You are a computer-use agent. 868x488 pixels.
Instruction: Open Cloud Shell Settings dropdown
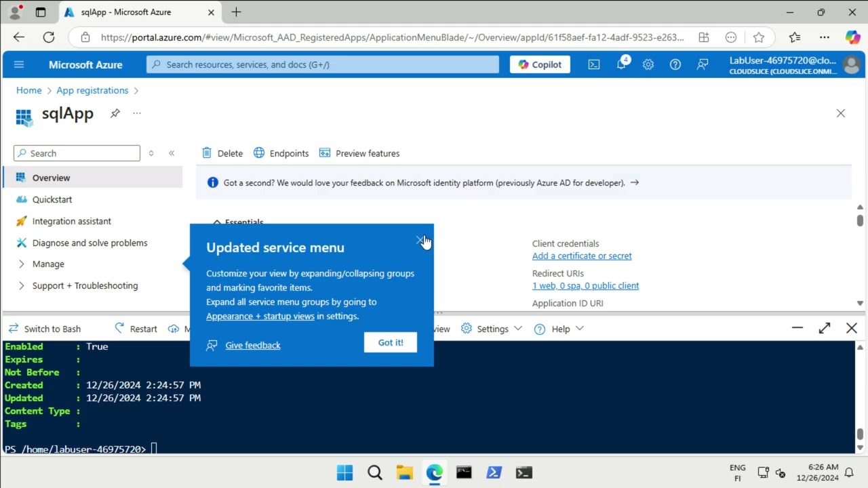pos(492,329)
